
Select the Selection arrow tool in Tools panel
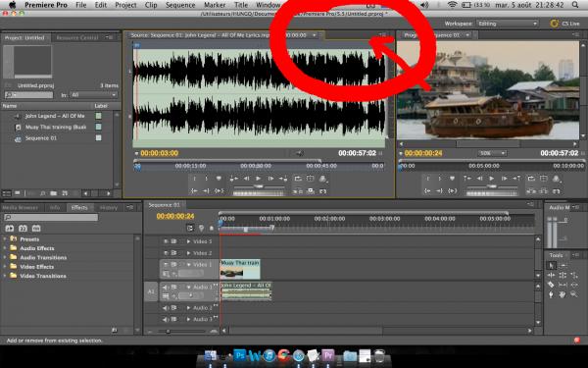pyautogui.click(x=551, y=266)
